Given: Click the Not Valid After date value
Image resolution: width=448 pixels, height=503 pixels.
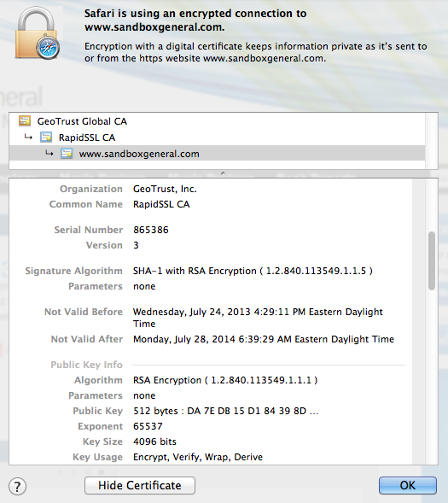Looking at the screenshot, I should (264, 339).
